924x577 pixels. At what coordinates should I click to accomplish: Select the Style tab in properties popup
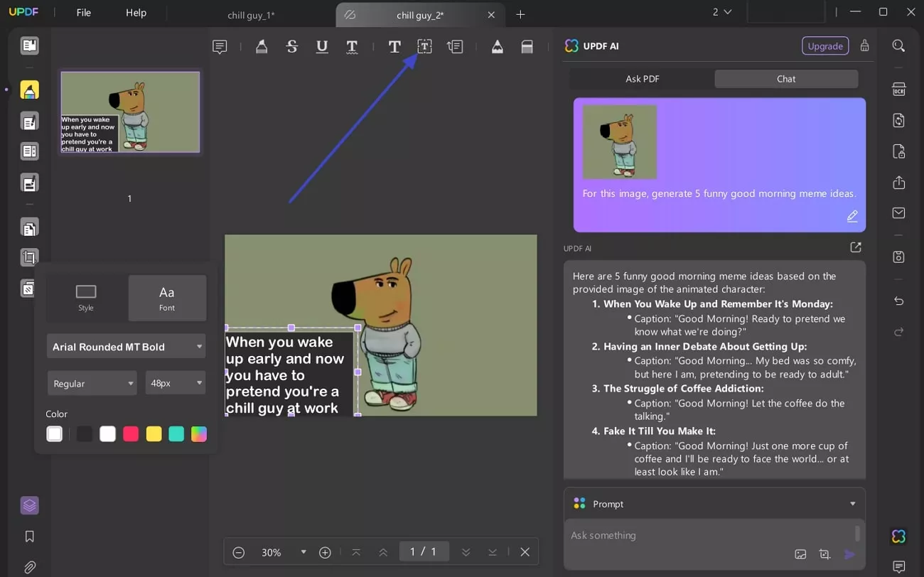86,298
